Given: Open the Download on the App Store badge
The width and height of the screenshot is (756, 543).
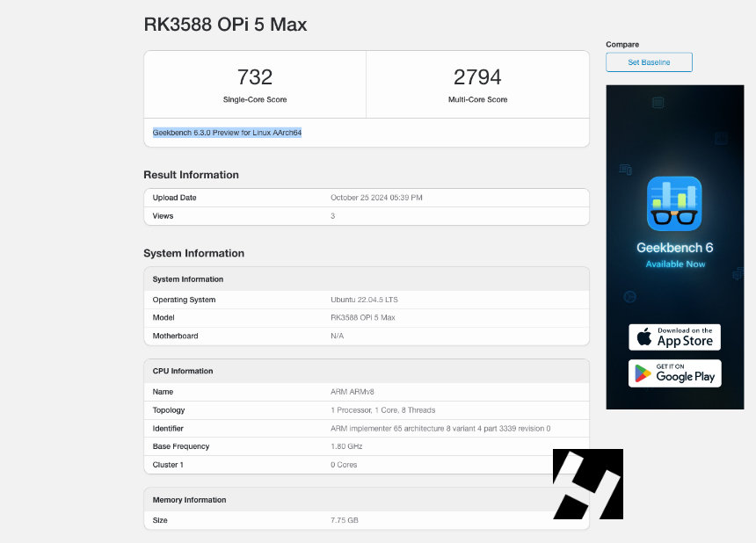Looking at the screenshot, I should [674, 337].
